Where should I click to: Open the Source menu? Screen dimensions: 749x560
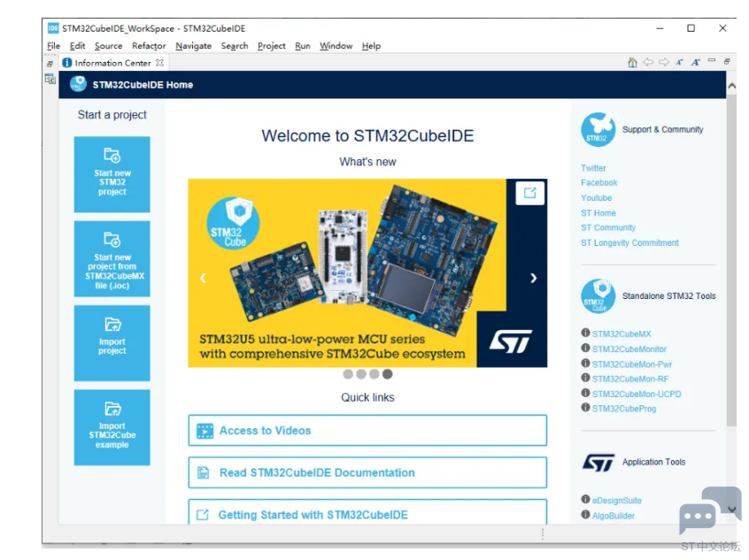coord(108,46)
